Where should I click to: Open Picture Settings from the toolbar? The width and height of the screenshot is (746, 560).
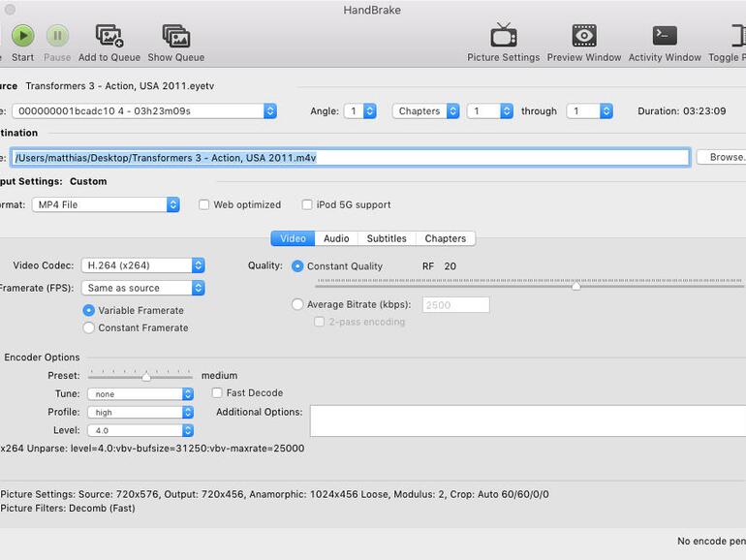point(503,36)
